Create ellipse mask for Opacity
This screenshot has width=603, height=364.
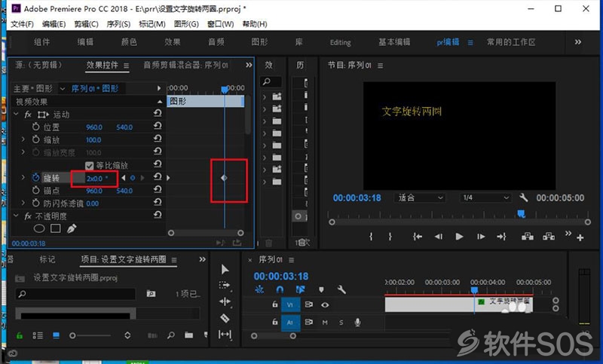tap(39, 228)
